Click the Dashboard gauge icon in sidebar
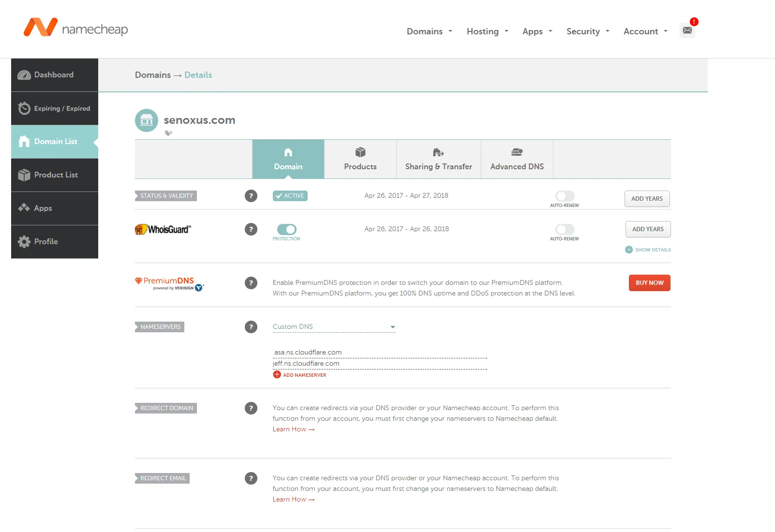The height and width of the screenshot is (532, 775). (24, 75)
